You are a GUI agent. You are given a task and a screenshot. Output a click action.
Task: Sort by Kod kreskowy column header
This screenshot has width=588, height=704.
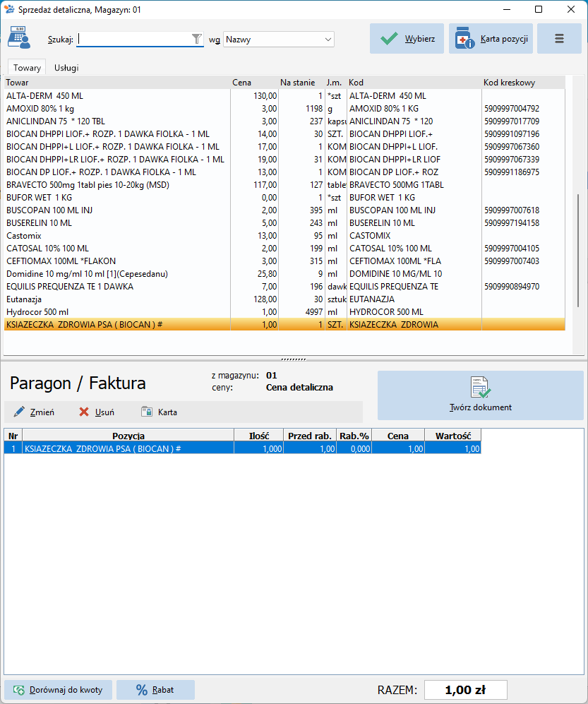tap(523, 83)
